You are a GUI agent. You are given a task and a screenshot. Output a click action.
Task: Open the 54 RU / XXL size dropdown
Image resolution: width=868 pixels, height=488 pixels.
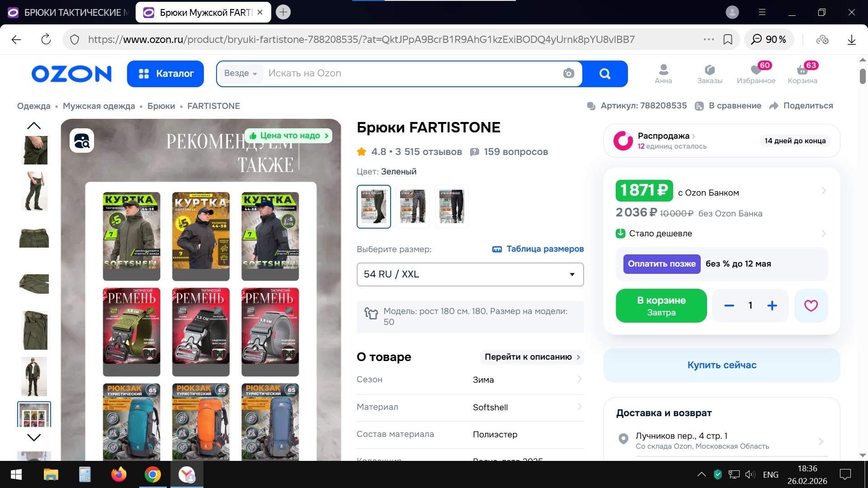click(470, 274)
